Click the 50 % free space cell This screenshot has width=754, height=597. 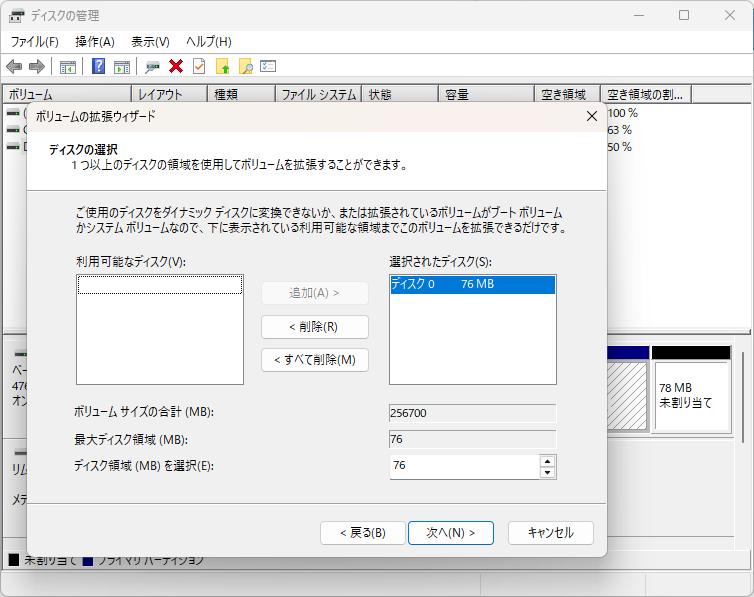click(620, 147)
